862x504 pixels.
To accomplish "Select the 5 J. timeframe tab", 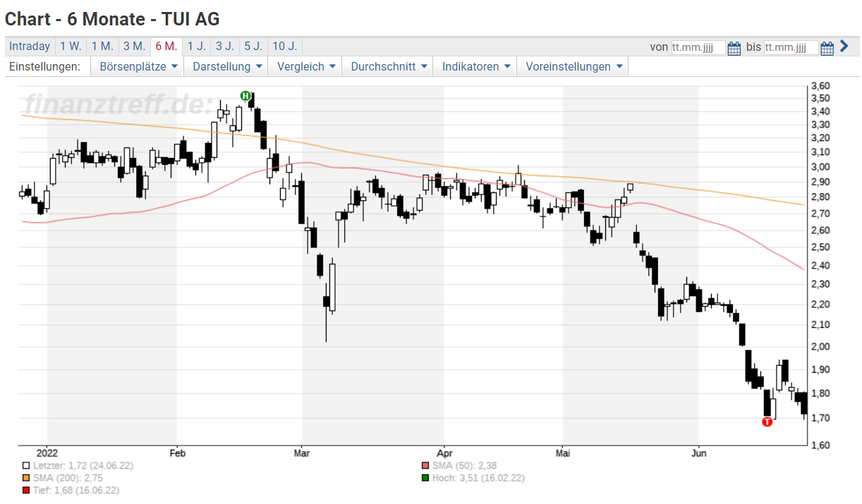I will coord(253,47).
